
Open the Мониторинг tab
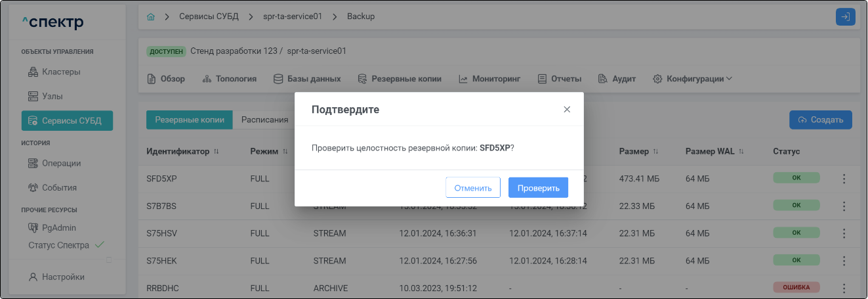pos(489,79)
